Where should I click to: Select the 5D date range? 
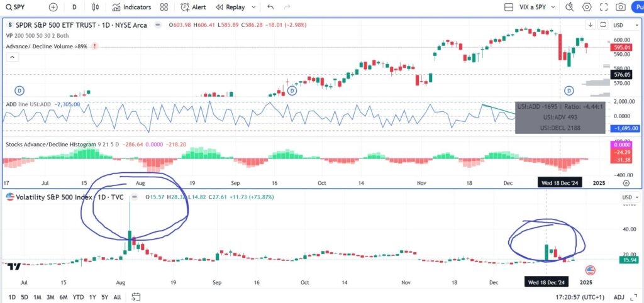25,297
